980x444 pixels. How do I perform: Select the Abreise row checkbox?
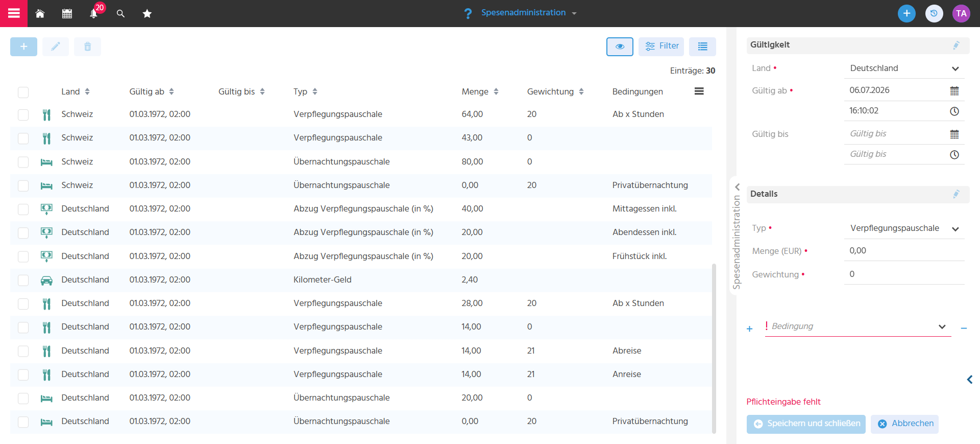coord(23,351)
